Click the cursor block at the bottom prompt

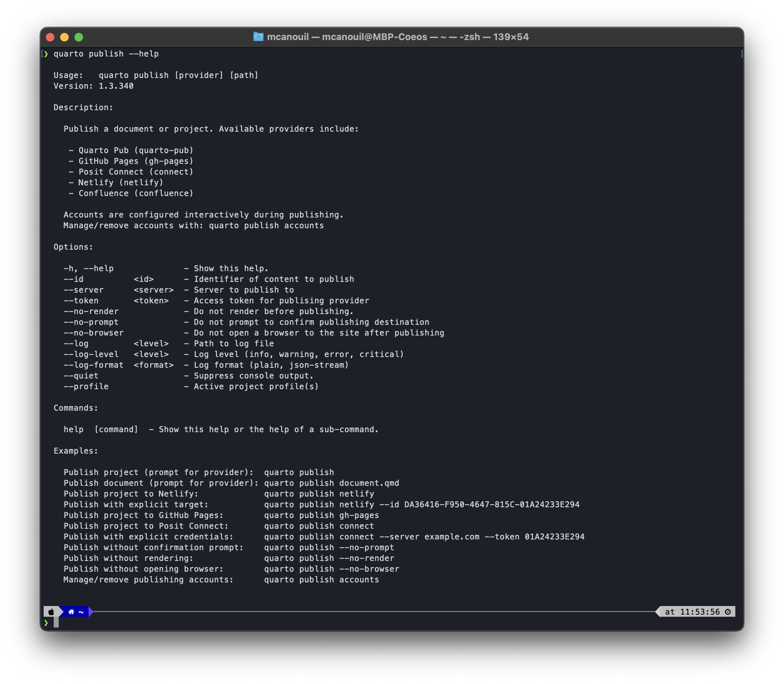click(x=56, y=622)
